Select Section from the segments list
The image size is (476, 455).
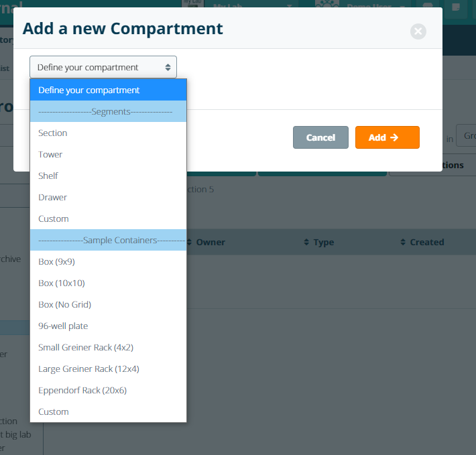pos(53,133)
